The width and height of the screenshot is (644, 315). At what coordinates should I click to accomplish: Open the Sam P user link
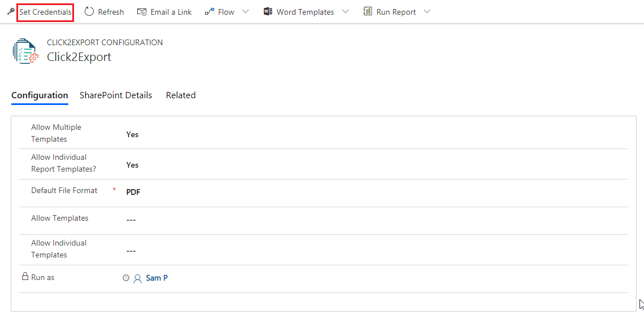click(x=157, y=278)
